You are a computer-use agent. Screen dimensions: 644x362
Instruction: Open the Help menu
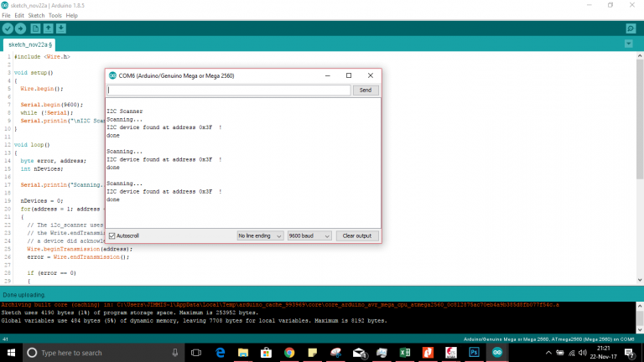[72, 16]
